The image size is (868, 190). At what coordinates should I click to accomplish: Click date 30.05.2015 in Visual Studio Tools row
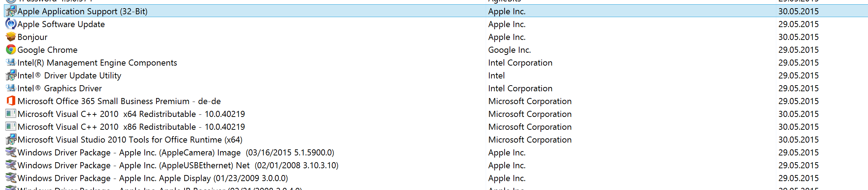click(x=798, y=140)
